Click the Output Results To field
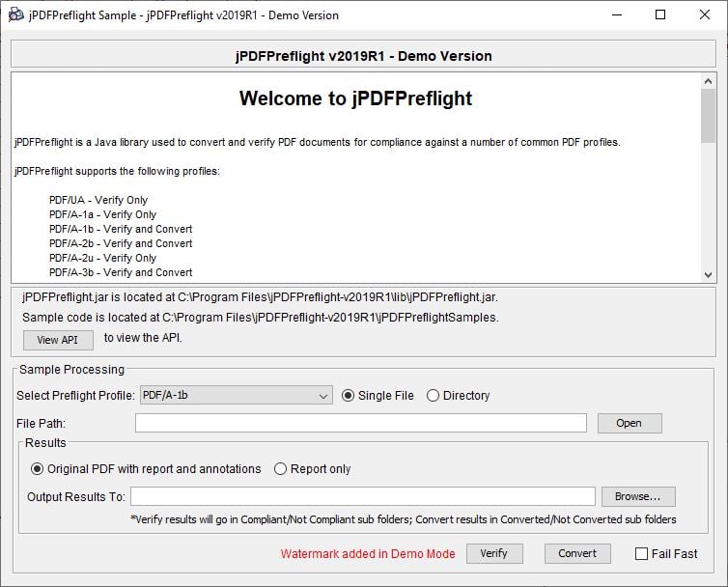 [x=363, y=496]
